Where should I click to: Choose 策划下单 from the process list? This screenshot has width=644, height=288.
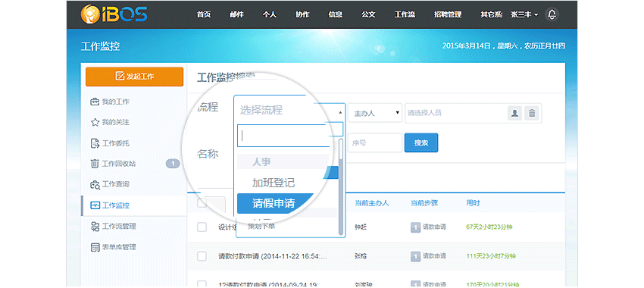coord(261,226)
